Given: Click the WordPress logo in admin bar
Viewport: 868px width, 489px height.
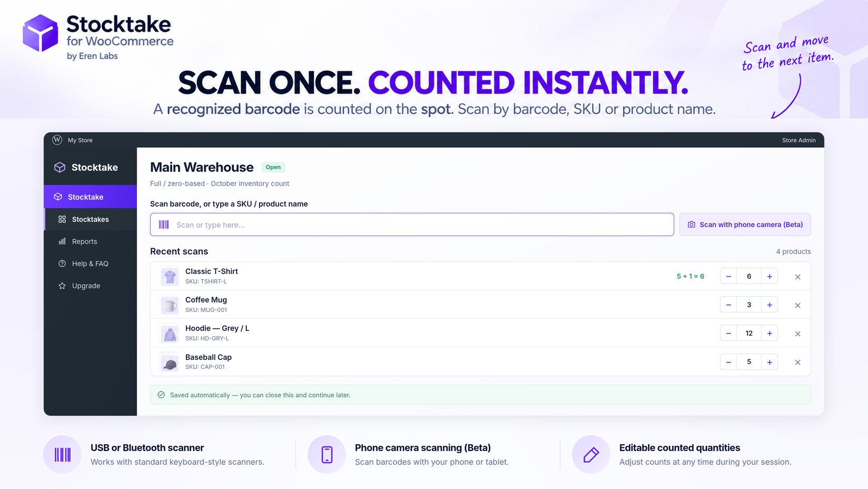Looking at the screenshot, I should click(57, 140).
